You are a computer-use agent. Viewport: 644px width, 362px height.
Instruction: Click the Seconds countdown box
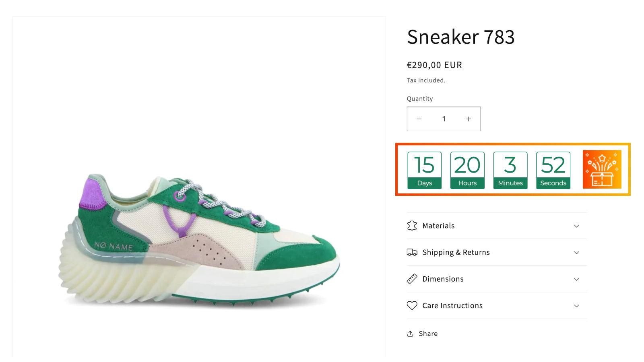click(553, 170)
